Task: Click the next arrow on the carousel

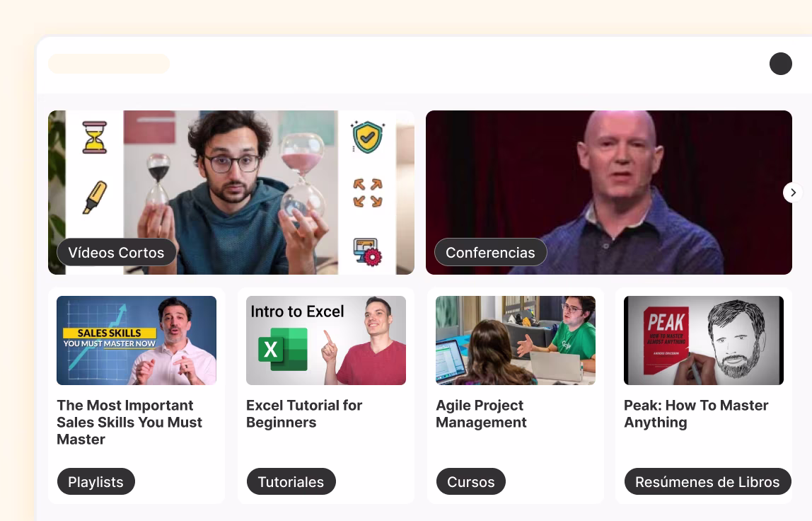Action: tap(793, 193)
